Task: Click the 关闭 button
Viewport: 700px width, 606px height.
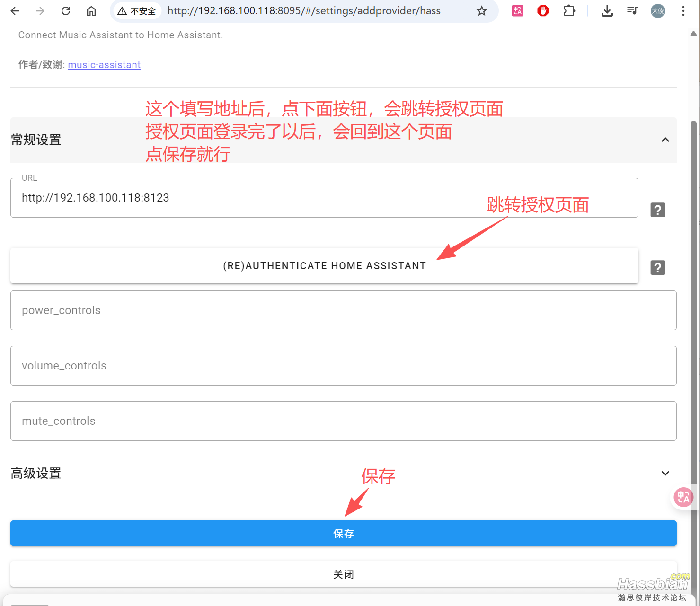Action: (344, 574)
